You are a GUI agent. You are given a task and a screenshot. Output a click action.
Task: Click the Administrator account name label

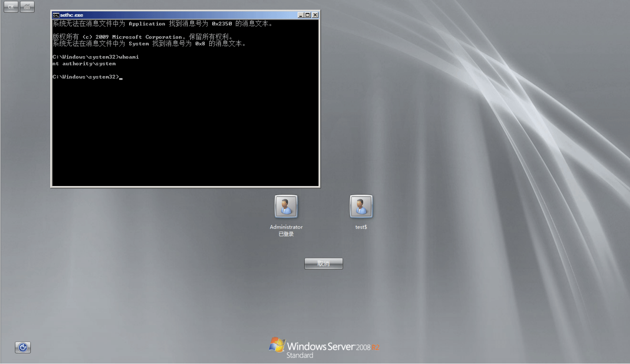(x=286, y=227)
